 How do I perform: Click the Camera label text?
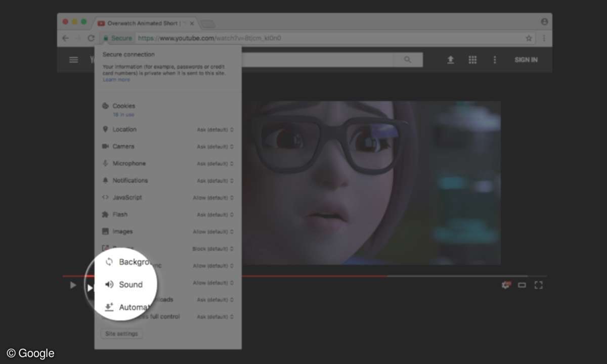click(123, 146)
